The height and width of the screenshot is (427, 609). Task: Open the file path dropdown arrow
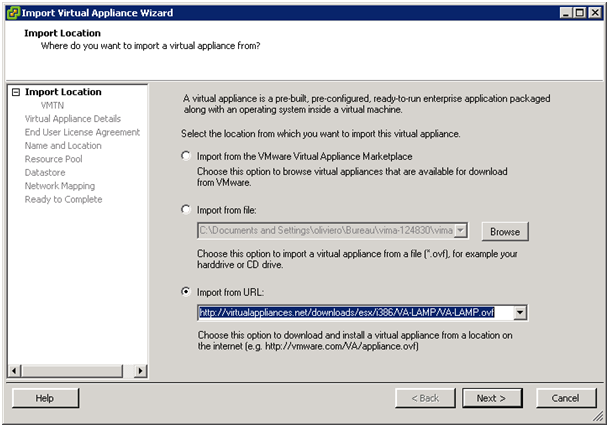460,230
